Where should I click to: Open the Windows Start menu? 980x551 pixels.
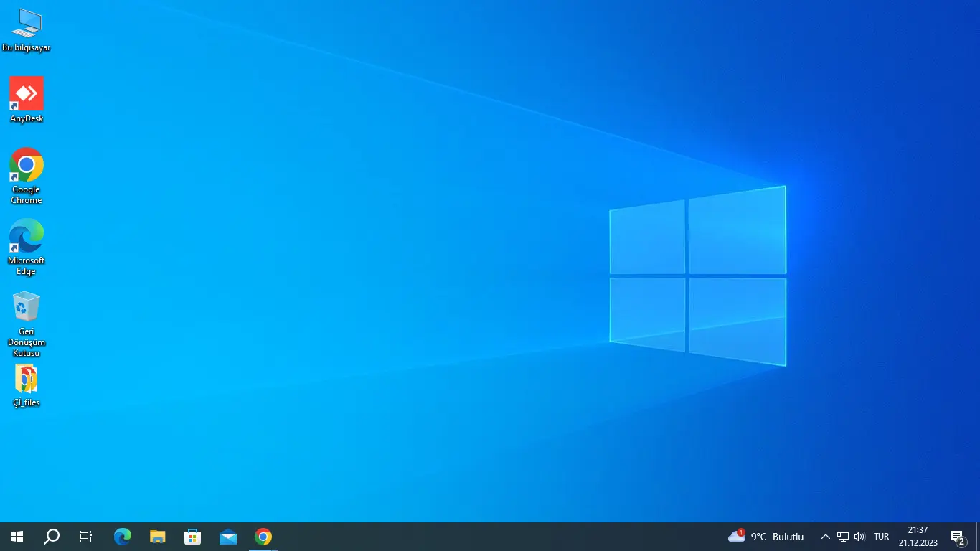tap(17, 537)
